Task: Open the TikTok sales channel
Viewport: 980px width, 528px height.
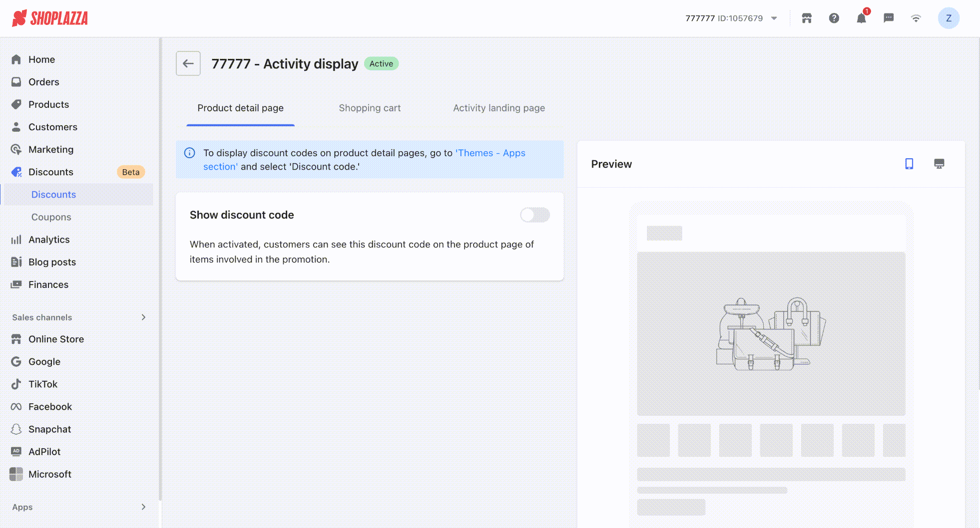Action: (43, 384)
